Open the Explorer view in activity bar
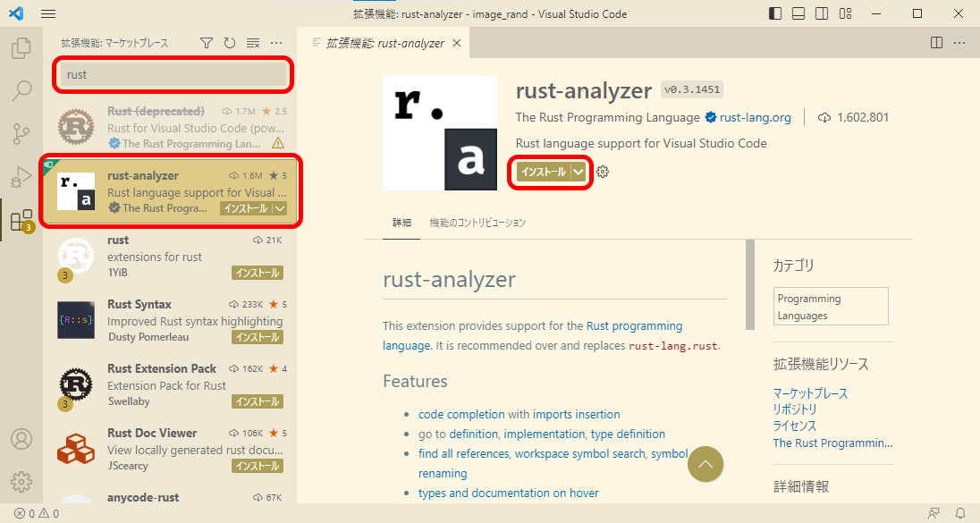 click(21, 48)
